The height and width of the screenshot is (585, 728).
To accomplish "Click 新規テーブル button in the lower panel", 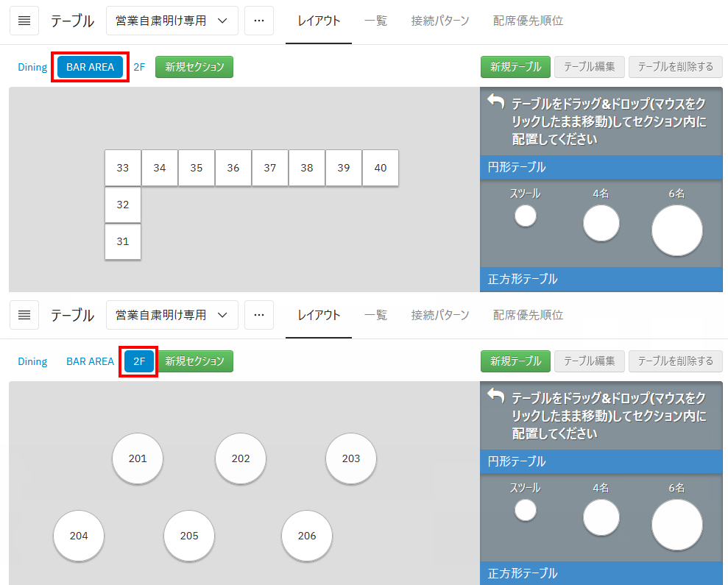I will pyautogui.click(x=515, y=361).
